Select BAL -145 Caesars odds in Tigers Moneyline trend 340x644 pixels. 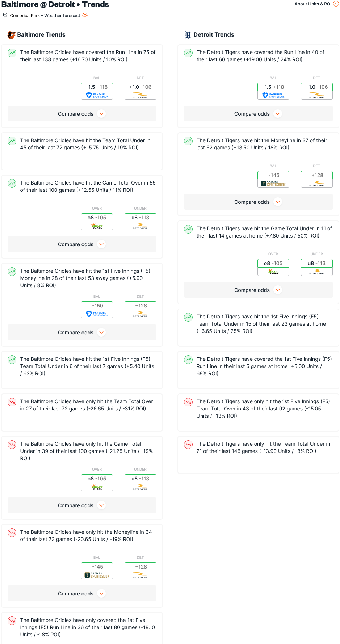(273, 179)
